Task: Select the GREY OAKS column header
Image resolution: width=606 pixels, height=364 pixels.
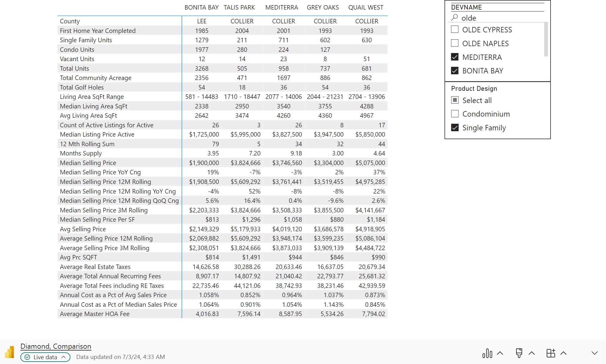Action: pos(323,7)
